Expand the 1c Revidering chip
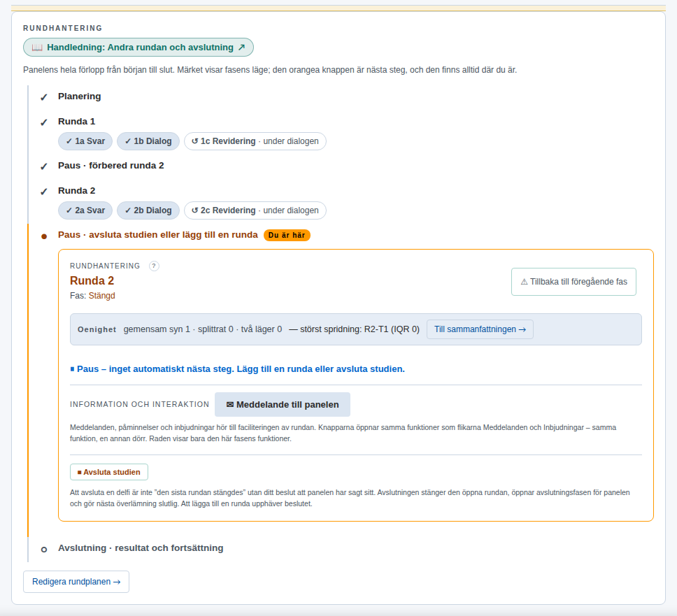Image resolution: width=677 pixels, height=616 pixels. [x=255, y=141]
